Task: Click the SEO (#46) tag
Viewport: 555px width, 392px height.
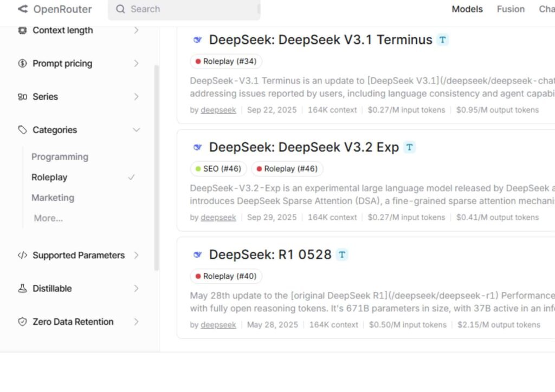Action: [218, 168]
